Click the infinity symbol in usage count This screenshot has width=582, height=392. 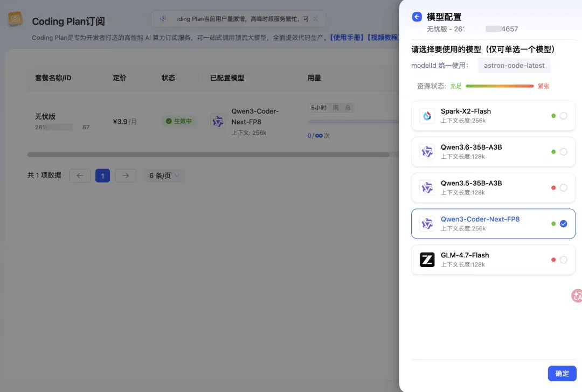pos(319,136)
